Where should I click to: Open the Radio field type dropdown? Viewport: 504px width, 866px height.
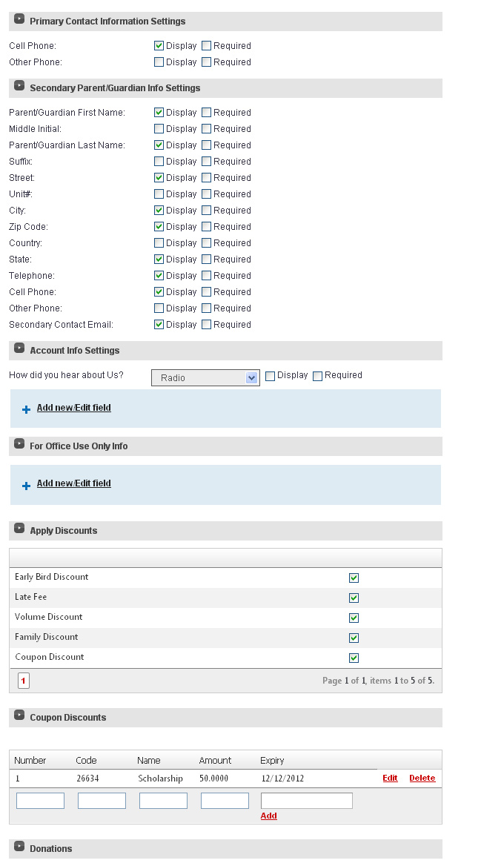pyautogui.click(x=205, y=378)
